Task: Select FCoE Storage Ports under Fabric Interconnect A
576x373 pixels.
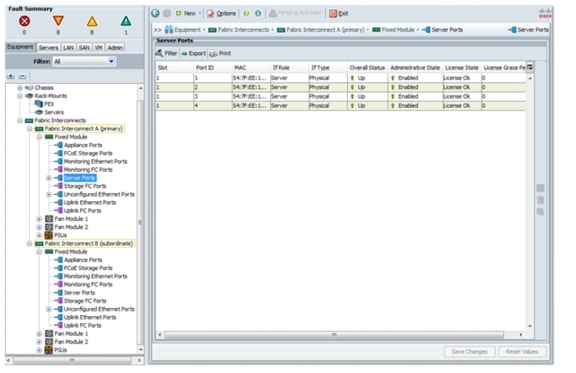Action: click(88, 153)
